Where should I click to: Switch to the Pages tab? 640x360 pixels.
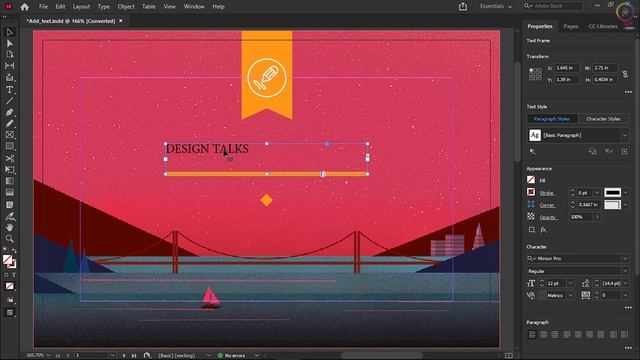pos(571,26)
